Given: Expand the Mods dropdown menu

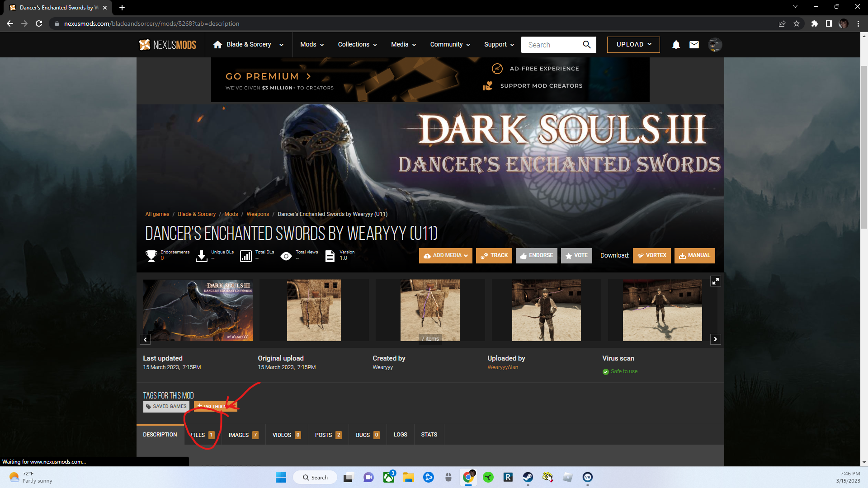Looking at the screenshot, I should click(312, 45).
